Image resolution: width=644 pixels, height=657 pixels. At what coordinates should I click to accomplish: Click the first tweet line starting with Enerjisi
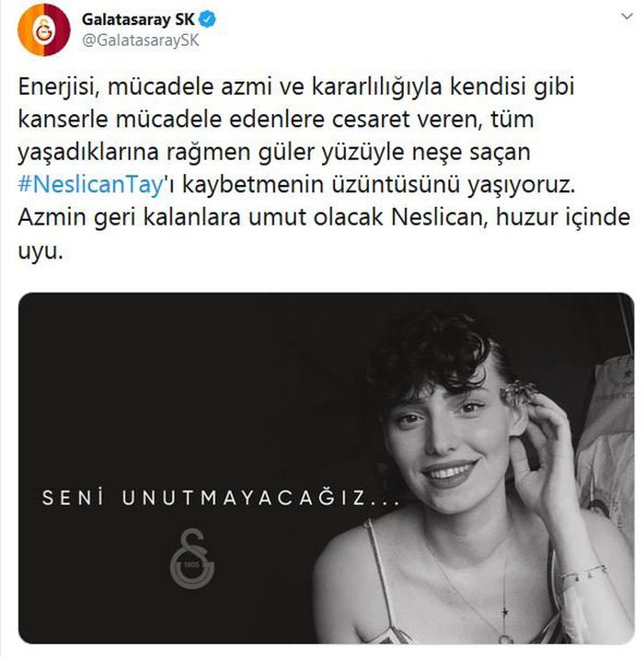tap(296, 87)
